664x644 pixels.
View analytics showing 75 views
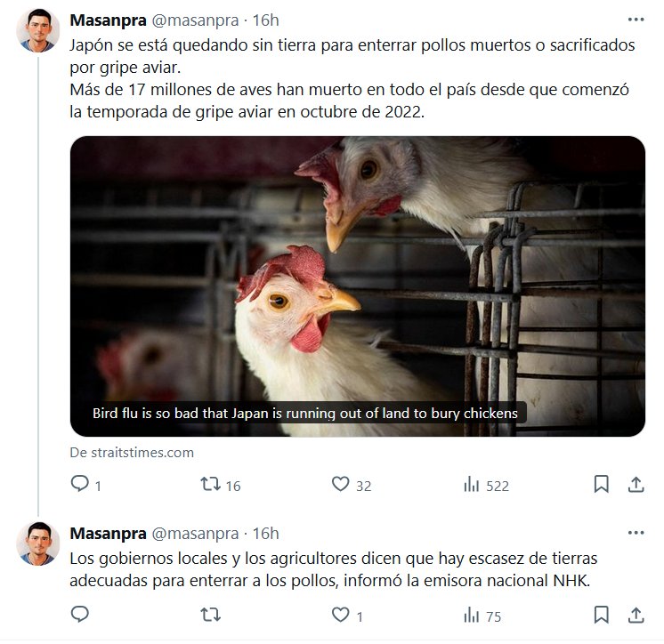coord(482,616)
